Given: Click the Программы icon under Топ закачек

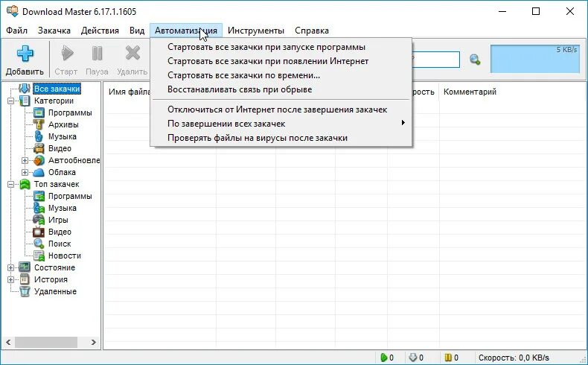Looking at the screenshot, I should 39,196.
